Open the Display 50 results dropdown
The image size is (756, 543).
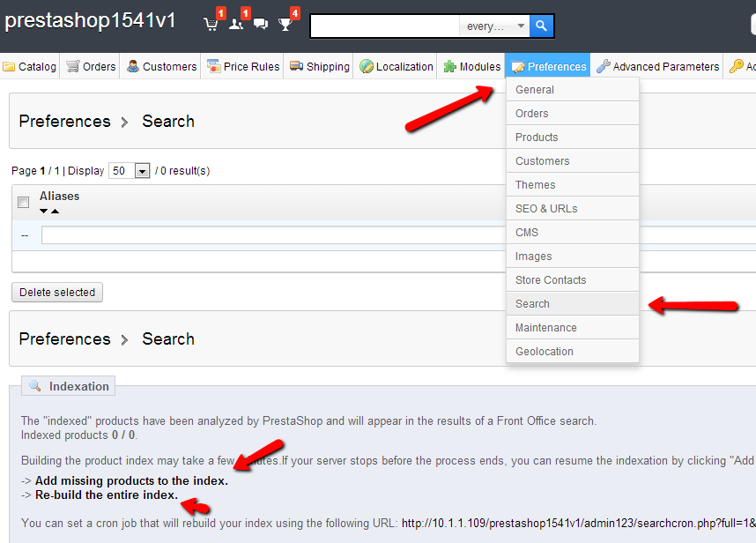point(130,171)
